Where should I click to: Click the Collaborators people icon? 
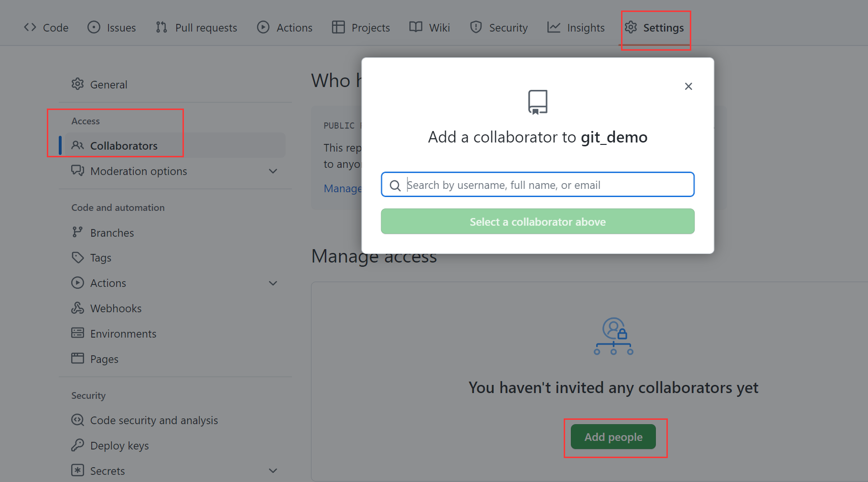pyautogui.click(x=77, y=145)
